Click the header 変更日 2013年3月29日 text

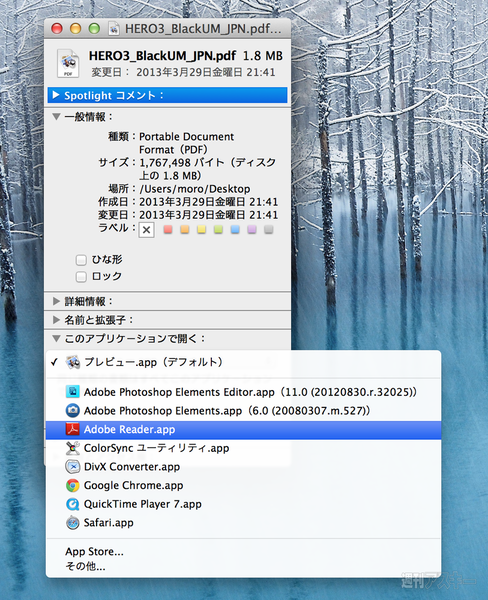(183, 72)
